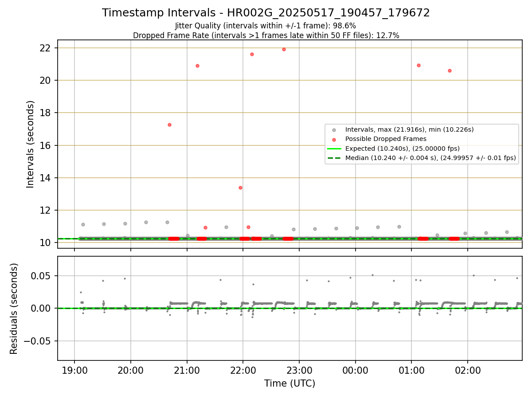Image resolution: width=532 pixels, height=399 pixels.
Task: Click the 'Intervals (seconds)' y-axis label
Action: coord(30,144)
